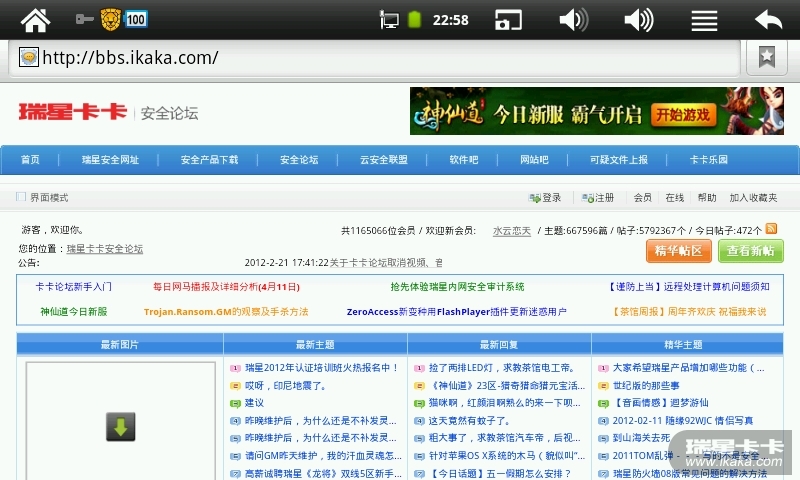This screenshot has height=480, width=800.
Task: Click ZeroAccess新变种 FlashPlayer link
Action: 457,312
